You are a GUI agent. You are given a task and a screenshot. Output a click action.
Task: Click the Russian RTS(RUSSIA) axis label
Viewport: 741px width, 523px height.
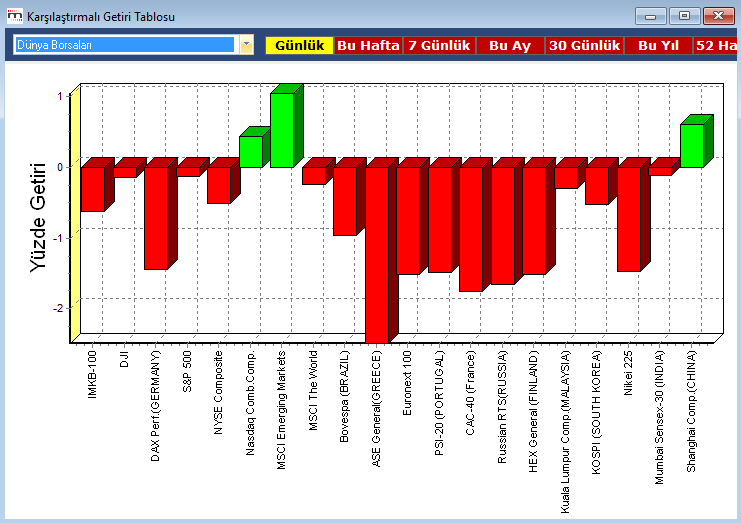click(x=502, y=407)
